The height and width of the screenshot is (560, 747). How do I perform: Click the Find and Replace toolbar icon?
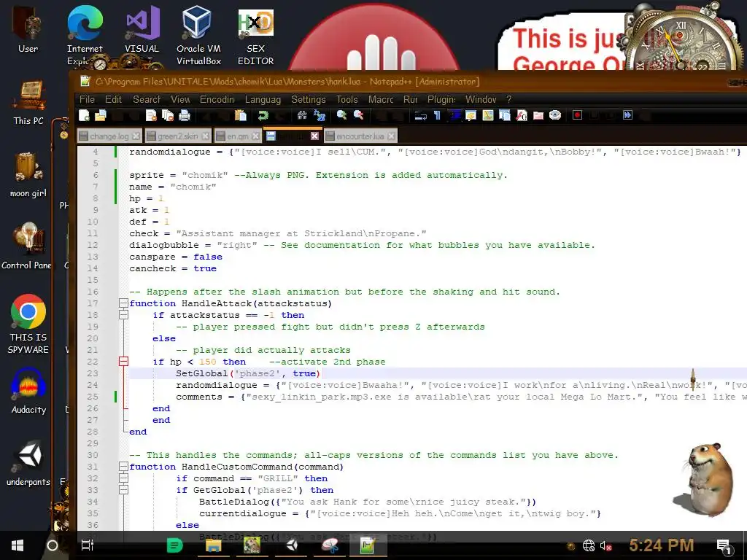(x=320, y=115)
